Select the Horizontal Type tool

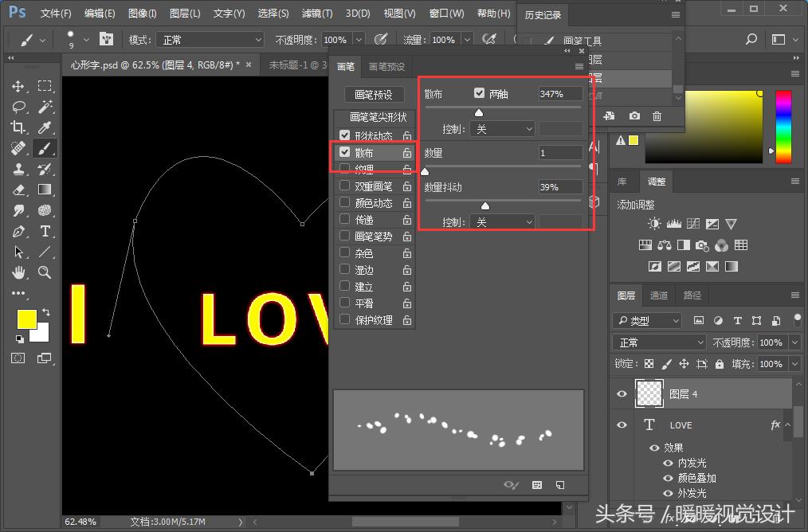pos(45,231)
